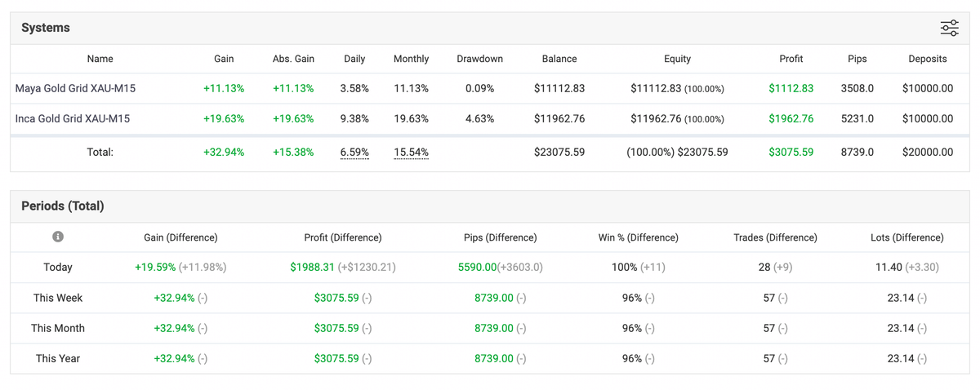
Task: Sort systems by Balance column header
Action: coord(559,59)
